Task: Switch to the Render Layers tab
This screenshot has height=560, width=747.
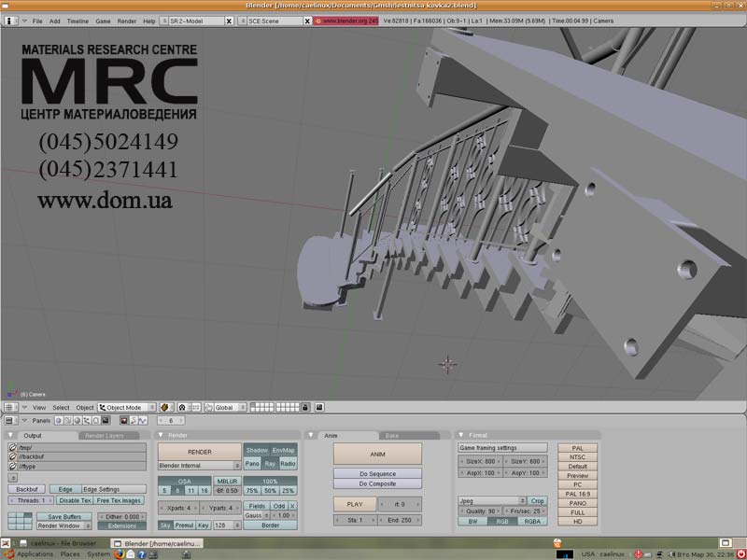Action: pos(108,436)
